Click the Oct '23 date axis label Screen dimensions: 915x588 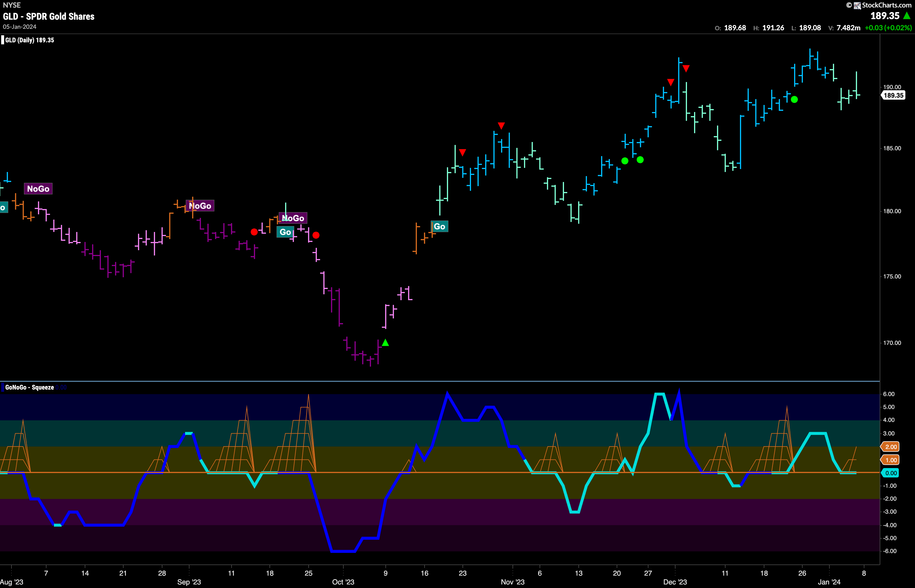point(343,582)
